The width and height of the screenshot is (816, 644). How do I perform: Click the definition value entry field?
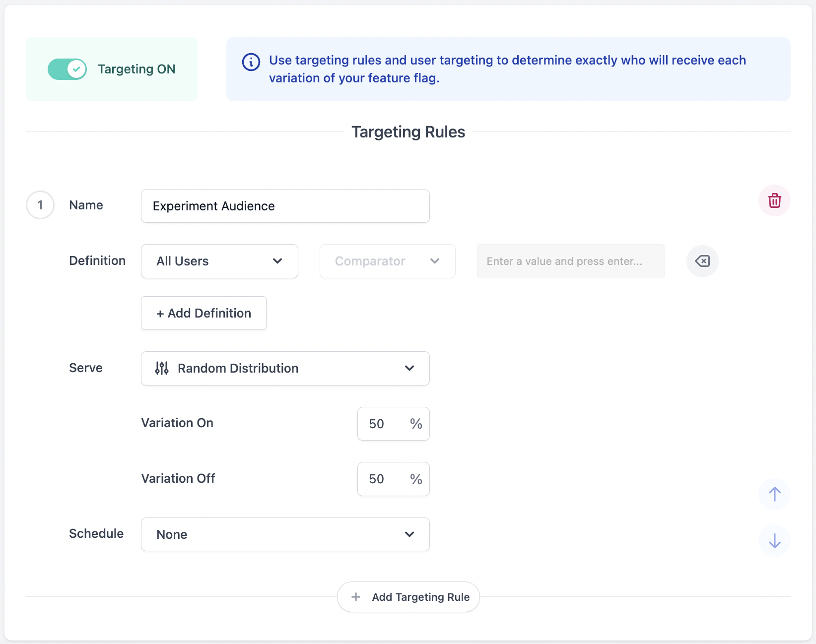570,261
